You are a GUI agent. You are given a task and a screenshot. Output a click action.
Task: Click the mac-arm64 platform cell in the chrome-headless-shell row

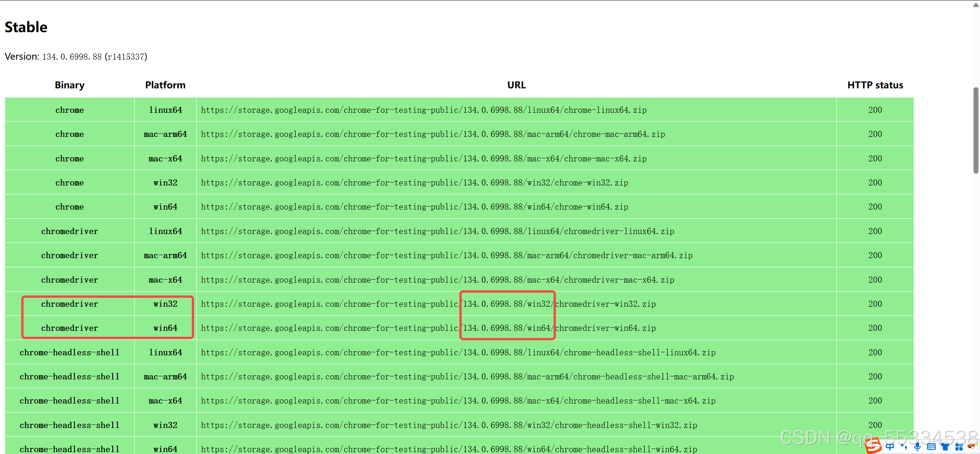tap(165, 377)
